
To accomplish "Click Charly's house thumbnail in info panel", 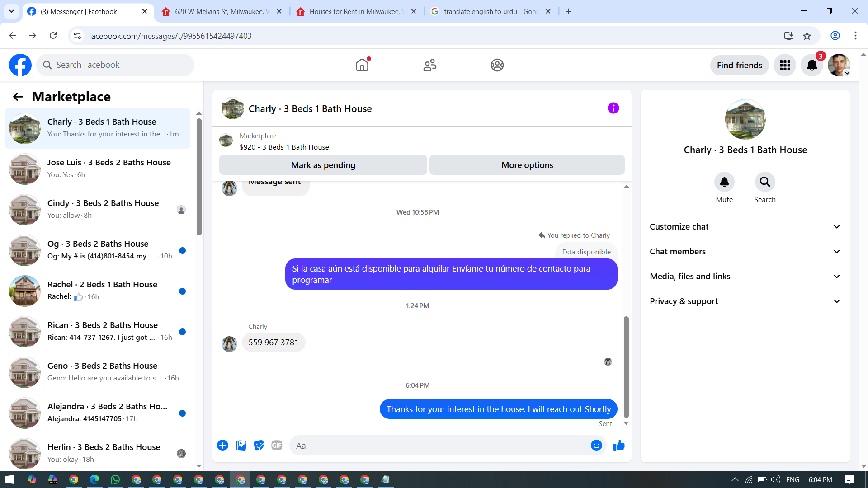I will [x=745, y=119].
